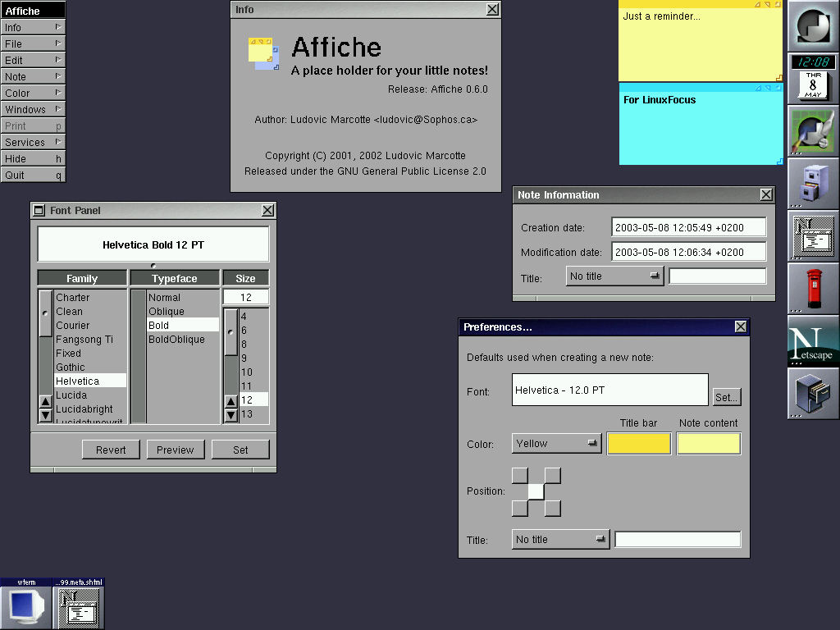This screenshot has height=630, width=840.
Task: Click the Preview button in Font Panel
Action: (176, 450)
